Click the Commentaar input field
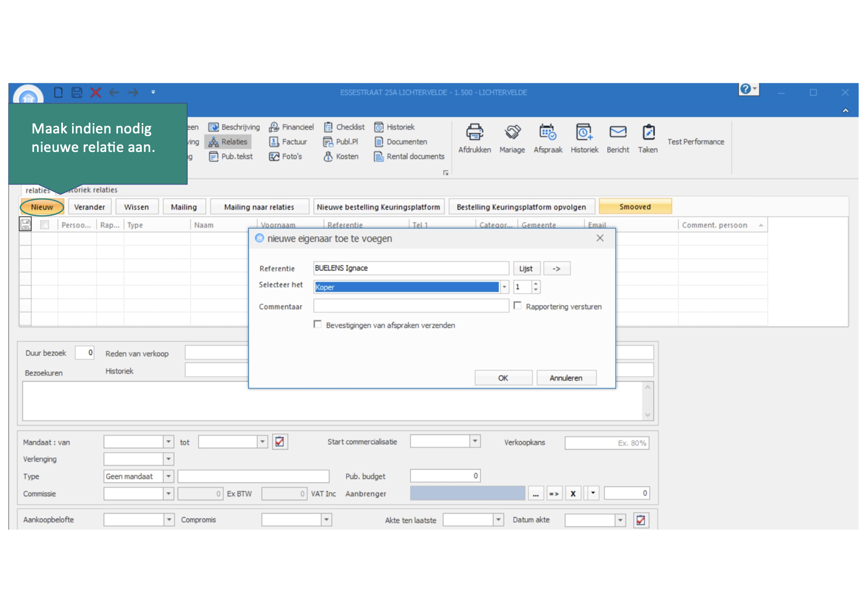868x614 pixels. click(411, 306)
